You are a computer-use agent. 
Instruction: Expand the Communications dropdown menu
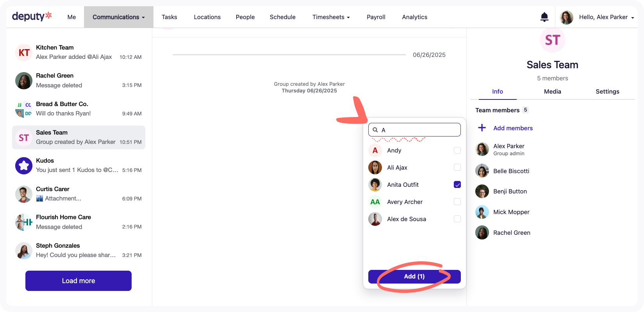point(118,17)
